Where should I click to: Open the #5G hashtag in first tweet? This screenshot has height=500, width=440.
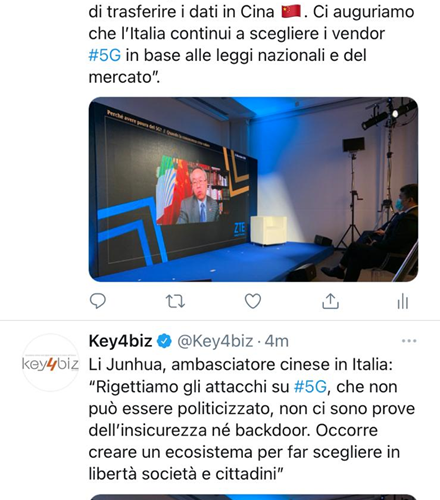pyautogui.click(x=105, y=55)
